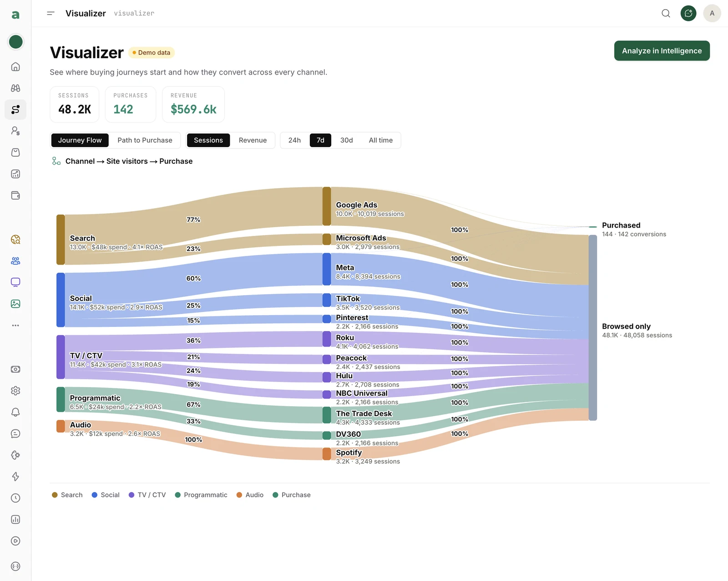Image resolution: width=728 pixels, height=581 pixels.
Task: Click the Purchases 142 stat card
Action: 131,104
